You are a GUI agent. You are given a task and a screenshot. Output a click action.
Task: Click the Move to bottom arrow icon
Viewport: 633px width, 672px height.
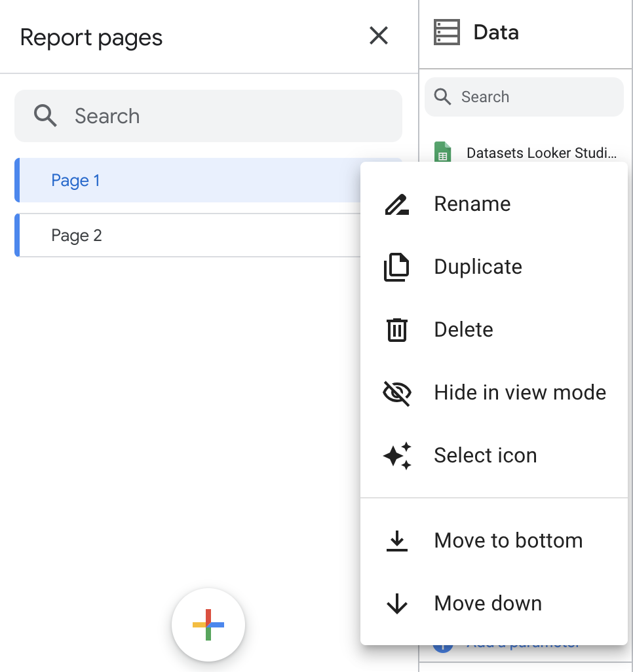(x=397, y=540)
